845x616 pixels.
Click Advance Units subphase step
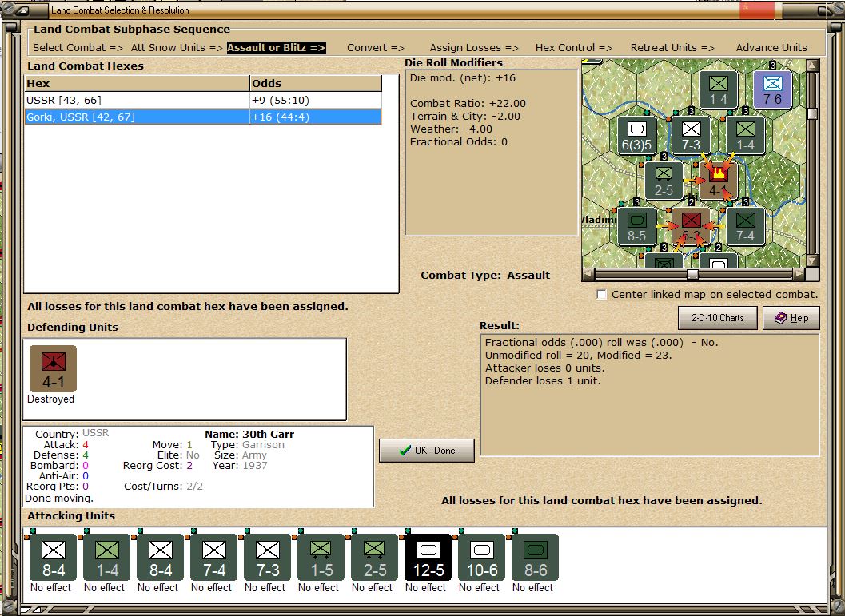771,47
